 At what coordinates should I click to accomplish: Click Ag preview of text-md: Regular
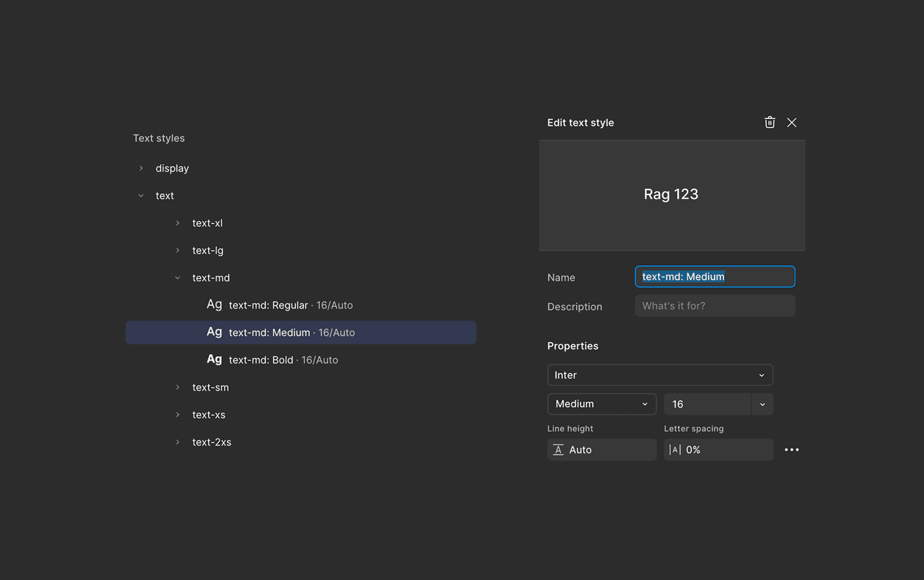214,305
